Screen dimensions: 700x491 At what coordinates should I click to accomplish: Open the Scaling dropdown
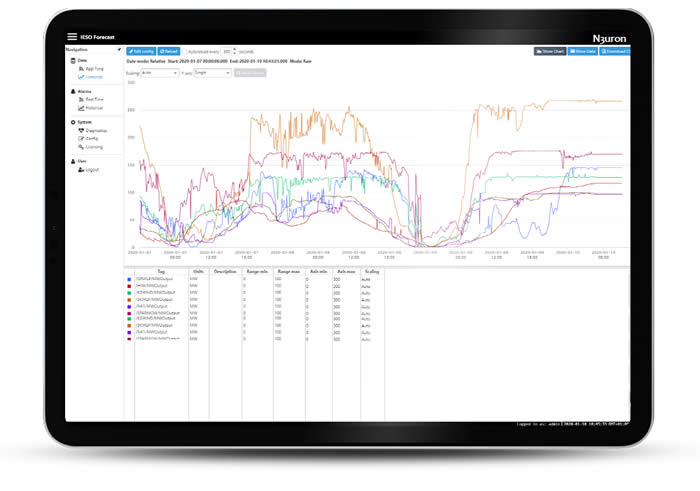click(159, 73)
